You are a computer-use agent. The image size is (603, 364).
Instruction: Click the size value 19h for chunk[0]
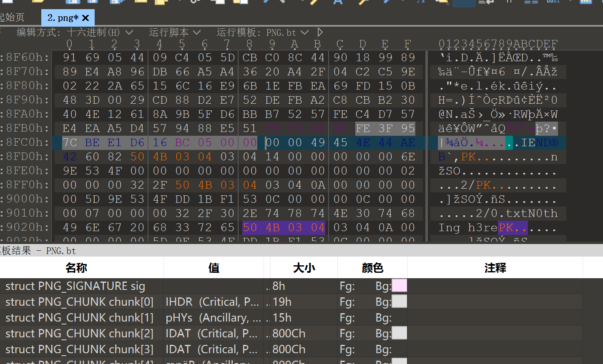click(x=282, y=302)
